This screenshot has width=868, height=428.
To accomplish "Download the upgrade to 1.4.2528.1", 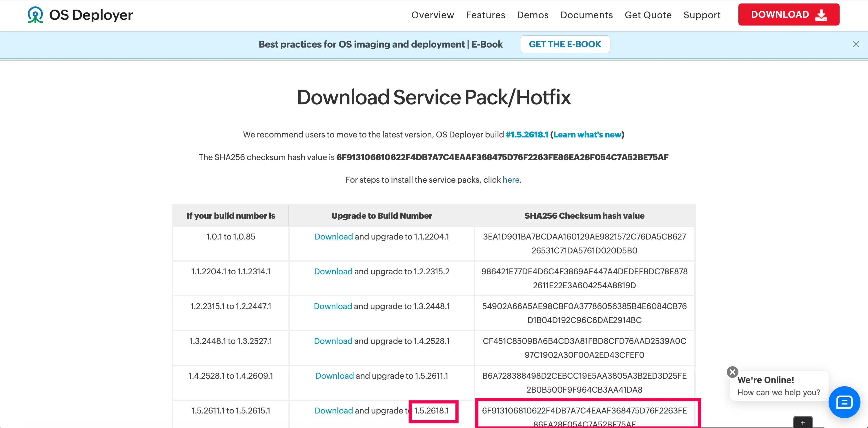I will (x=333, y=341).
